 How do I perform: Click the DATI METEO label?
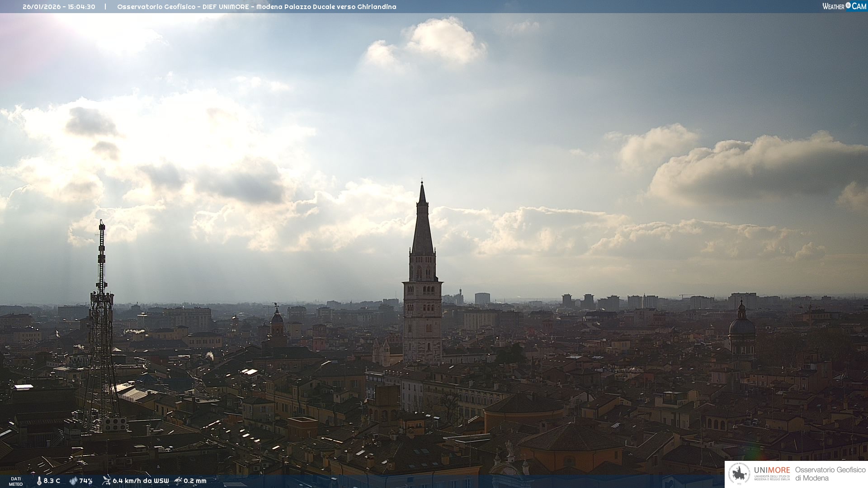point(16,481)
